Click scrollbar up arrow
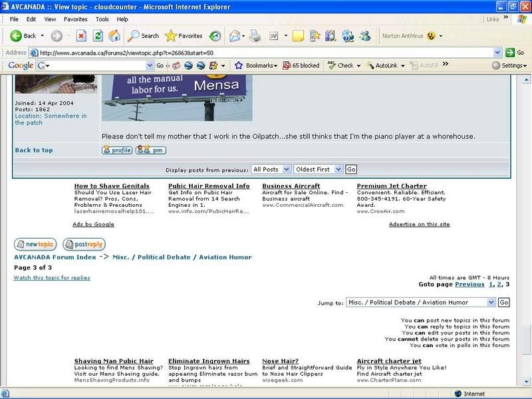Image resolution: width=532 pixels, height=399 pixels. 526,80
